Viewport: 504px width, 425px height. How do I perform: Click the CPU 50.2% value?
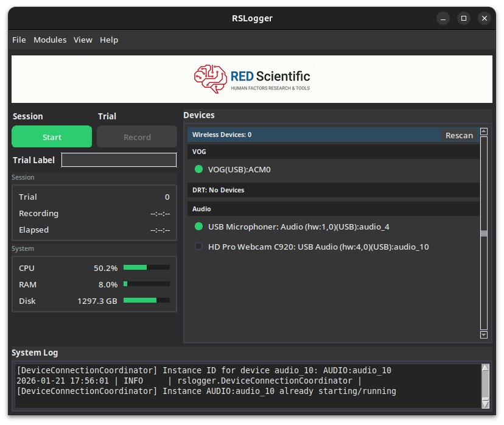click(x=105, y=268)
